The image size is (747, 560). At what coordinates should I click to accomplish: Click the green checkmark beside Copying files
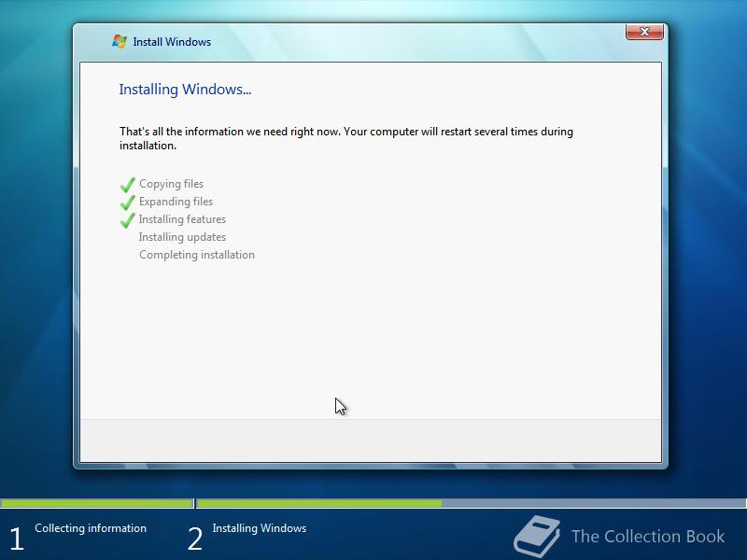click(x=128, y=184)
